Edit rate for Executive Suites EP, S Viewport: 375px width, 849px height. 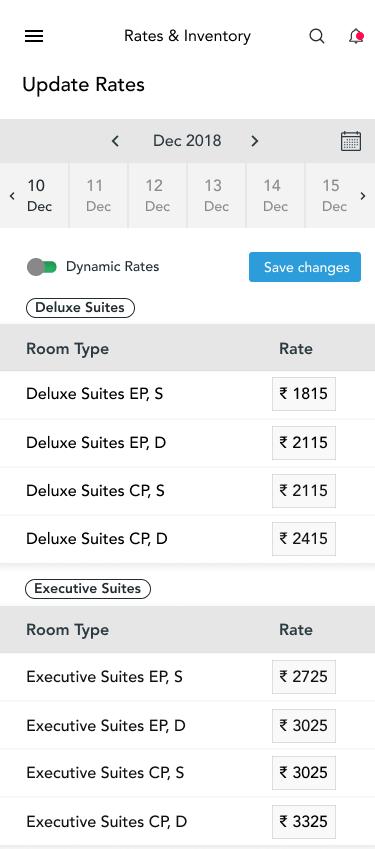pos(304,677)
